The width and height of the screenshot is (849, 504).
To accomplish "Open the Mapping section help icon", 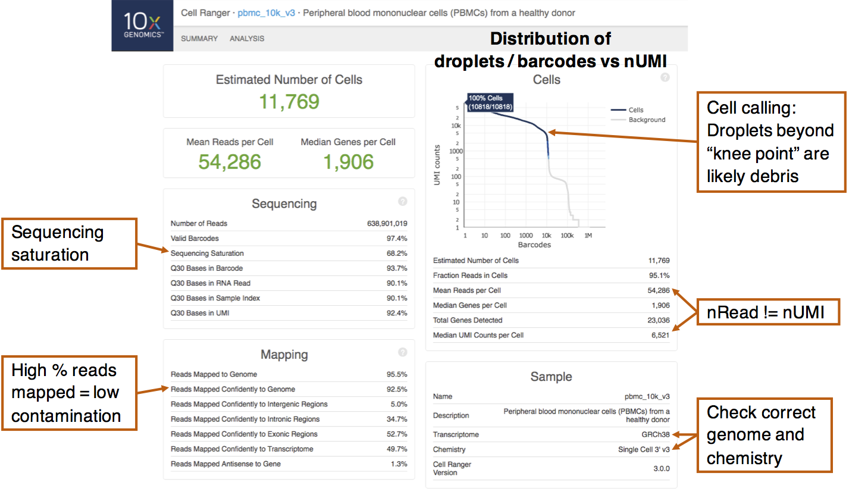I will click(x=402, y=352).
